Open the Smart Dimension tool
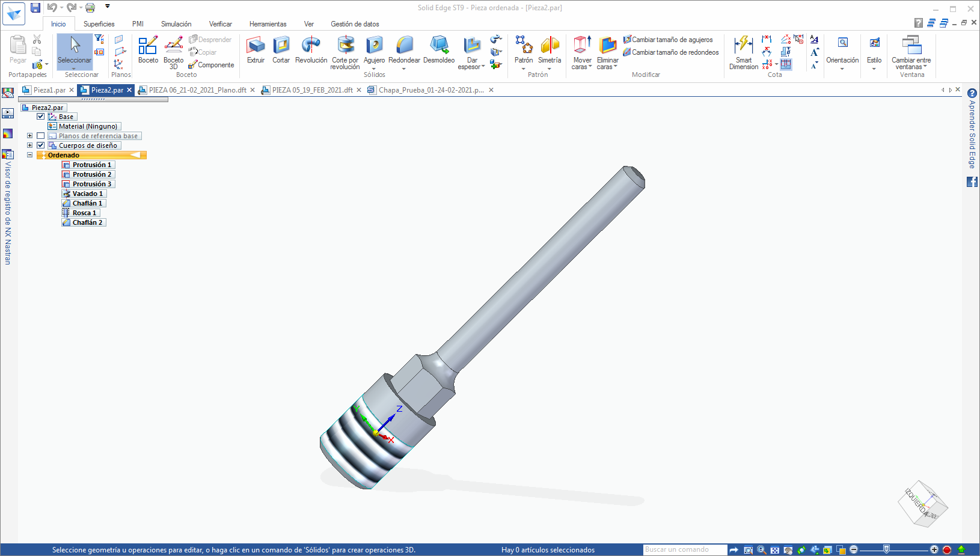Viewport: 980px width, 556px height. point(743,52)
